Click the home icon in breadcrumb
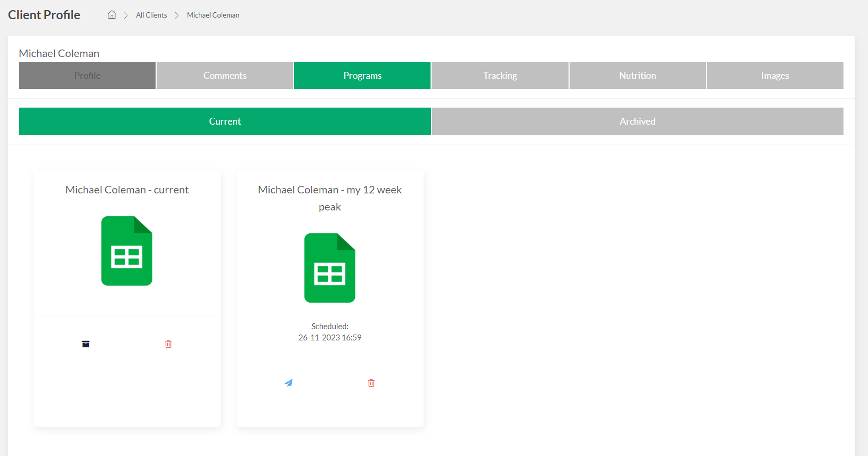Screen dimensions: 868x456 [x=112, y=15]
